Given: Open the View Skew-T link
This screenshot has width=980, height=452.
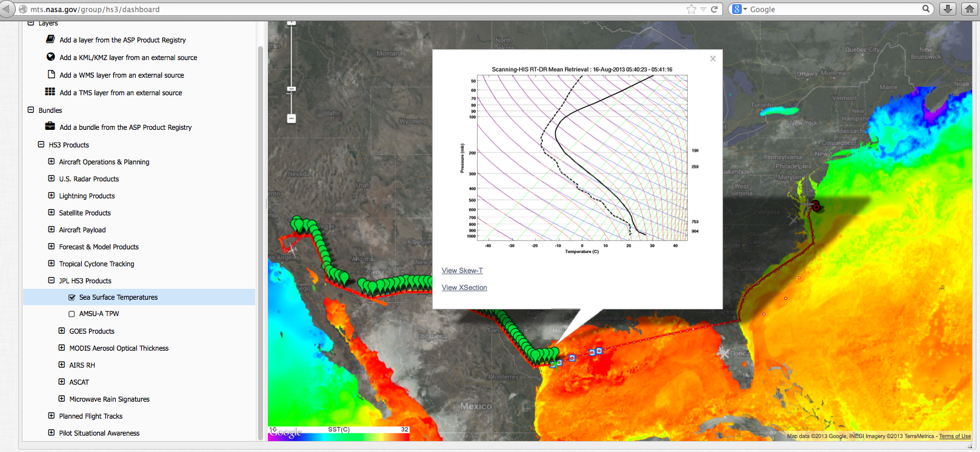Looking at the screenshot, I should [x=462, y=271].
